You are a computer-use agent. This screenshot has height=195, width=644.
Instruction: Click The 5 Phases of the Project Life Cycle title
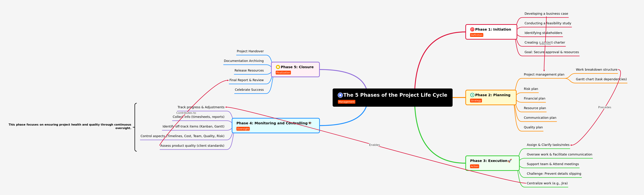(395, 95)
